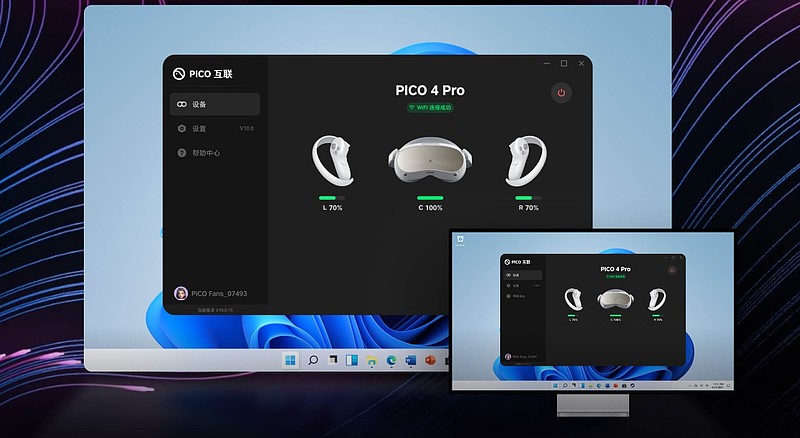Click the L 70% battery text
Viewport: 800px width, 438px height.
[x=333, y=208]
